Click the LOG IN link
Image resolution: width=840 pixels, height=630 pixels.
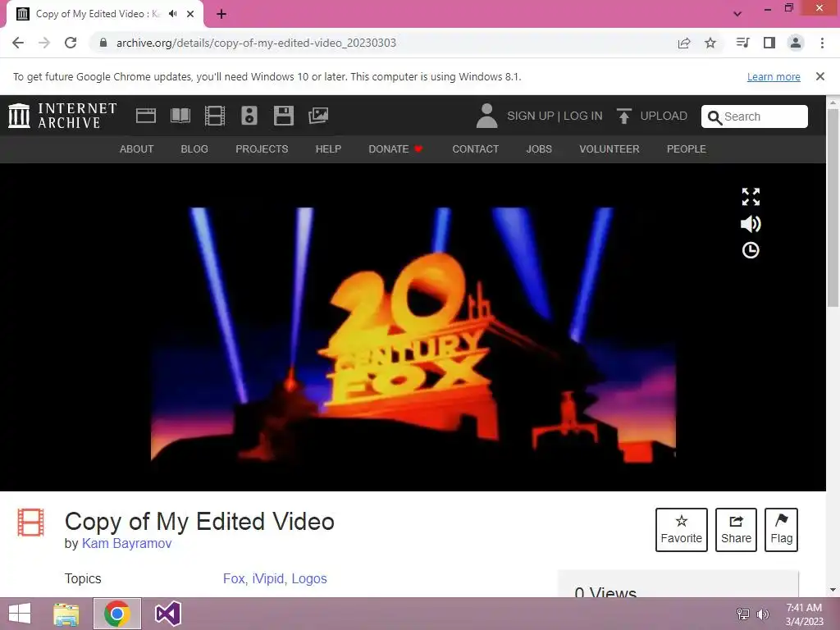pyautogui.click(x=583, y=116)
